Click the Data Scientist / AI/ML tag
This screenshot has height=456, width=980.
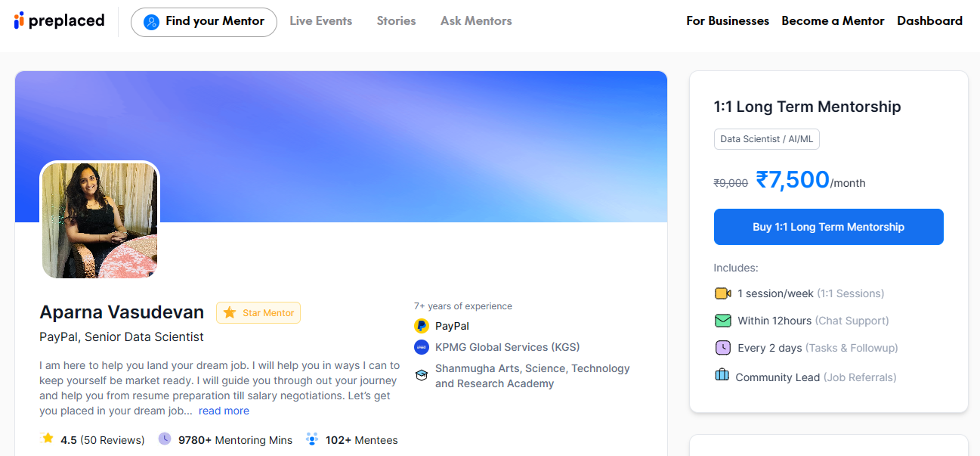[x=767, y=139]
